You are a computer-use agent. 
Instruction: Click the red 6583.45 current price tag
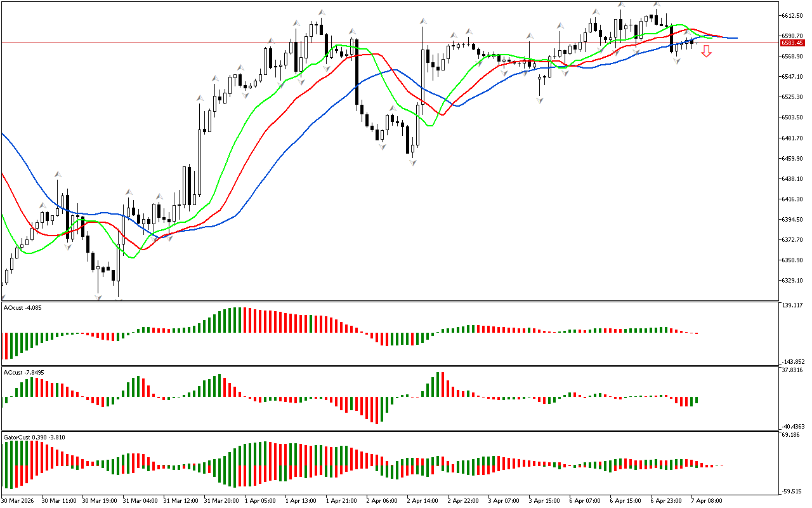(792, 43)
